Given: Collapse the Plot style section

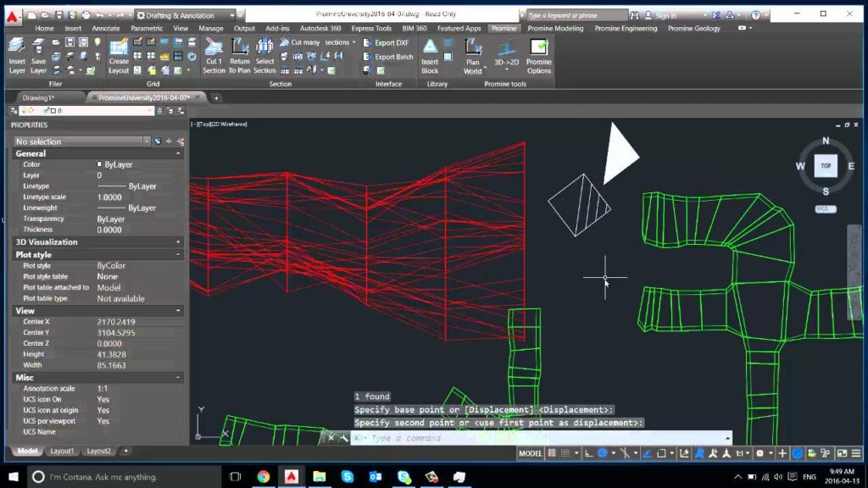Looking at the screenshot, I should point(177,254).
